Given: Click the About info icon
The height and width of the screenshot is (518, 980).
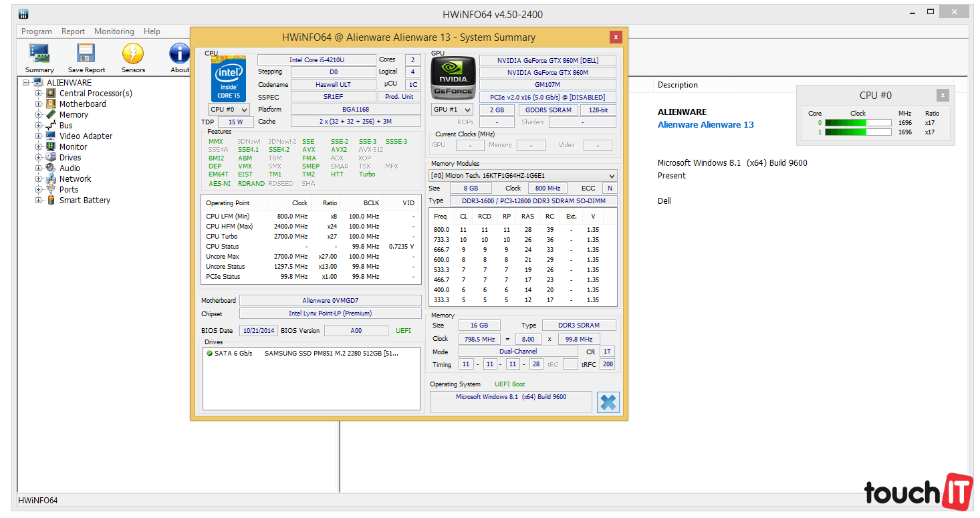Looking at the screenshot, I should click(179, 55).
